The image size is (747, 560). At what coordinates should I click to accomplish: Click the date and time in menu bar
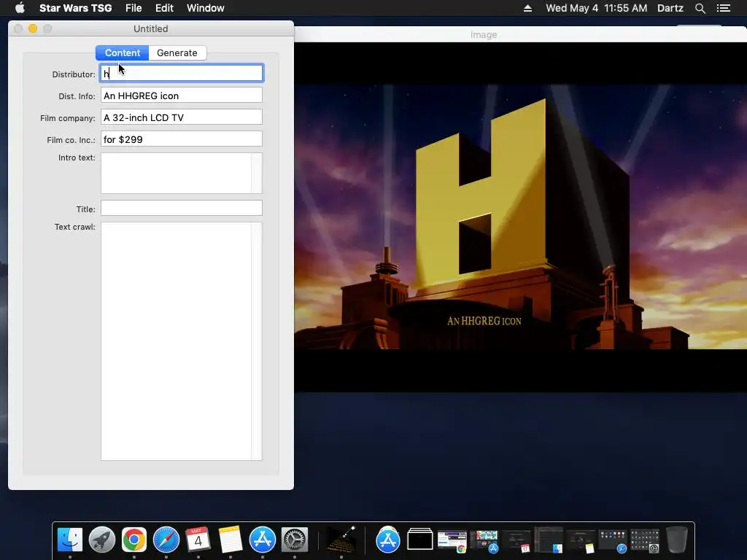click(597, 8)
